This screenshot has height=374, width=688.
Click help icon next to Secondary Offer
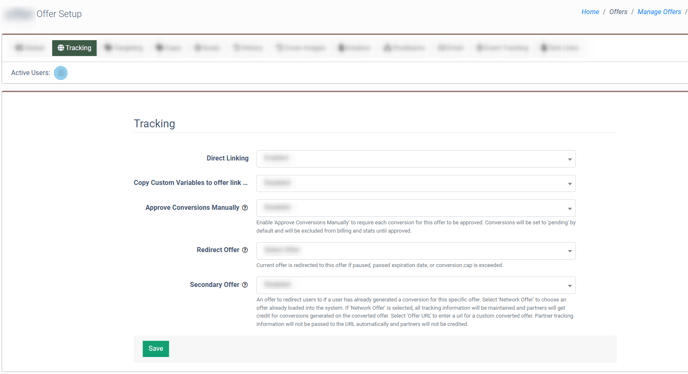(245, 285)
